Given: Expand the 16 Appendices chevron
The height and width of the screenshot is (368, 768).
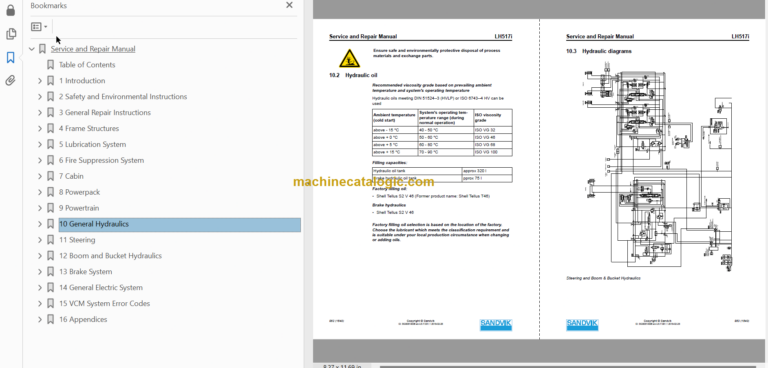Looking at the screenshot, I should [x=40, y=319].
